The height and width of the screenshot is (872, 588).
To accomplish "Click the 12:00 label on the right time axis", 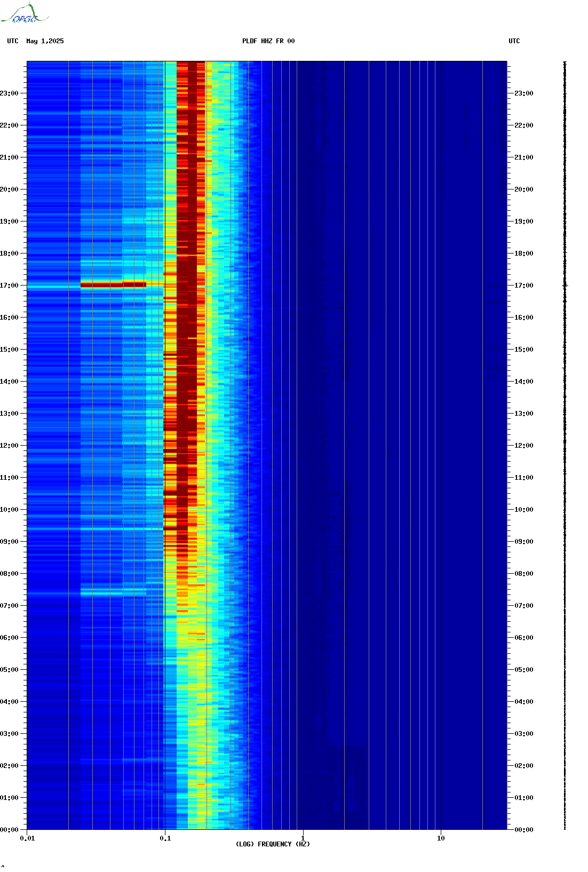I will point(524,446).
